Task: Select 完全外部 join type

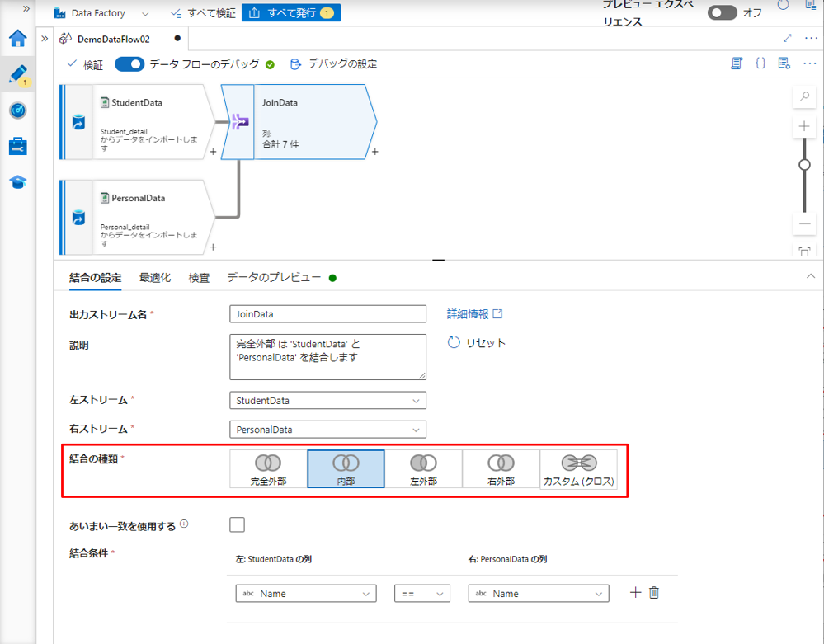Action: (269, 469)
